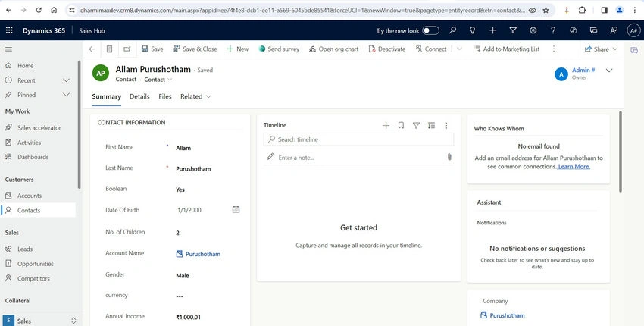
Task: Open the settings gear icon
Action: [x=533, y=30]
